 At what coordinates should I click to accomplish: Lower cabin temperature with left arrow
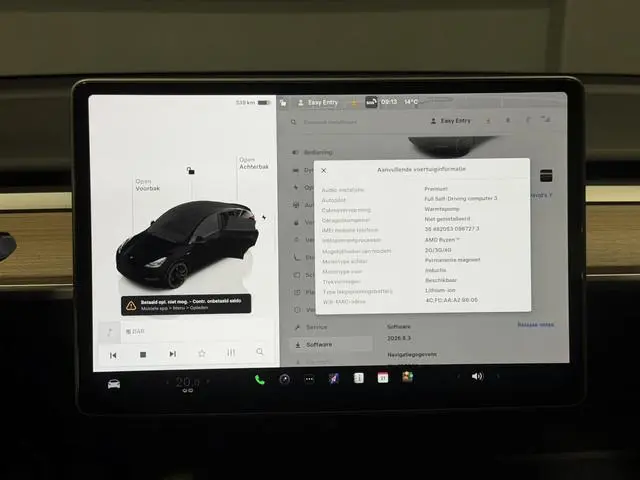click(167, 382)
